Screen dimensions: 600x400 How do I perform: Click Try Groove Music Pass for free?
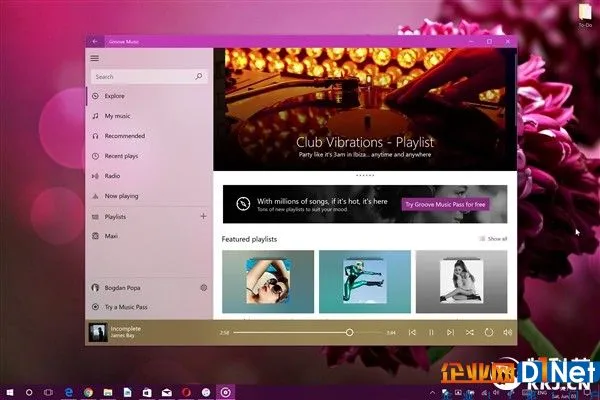coord(445,204)
